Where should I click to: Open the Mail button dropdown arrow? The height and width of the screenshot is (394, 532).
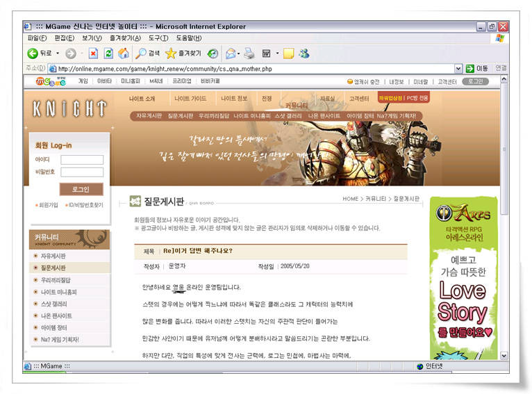pyautogui.click(x=238, y=54)
